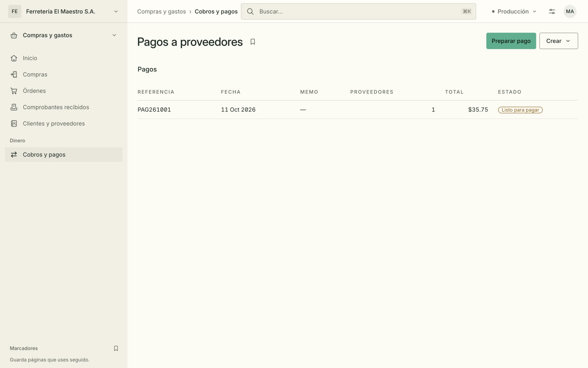Open Compras in the sidebar
The width and height of the screenshot is (588, 368).
tap(64, 75)
